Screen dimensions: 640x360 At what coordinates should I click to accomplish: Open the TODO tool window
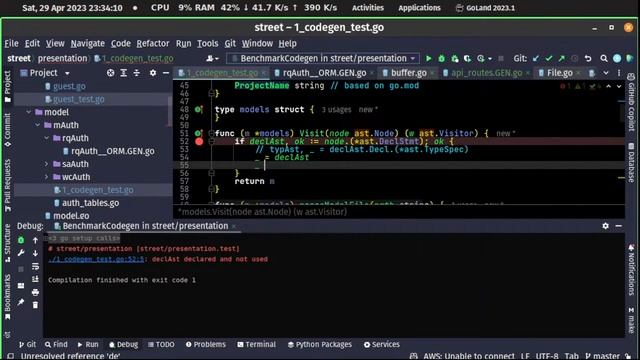point(161,344)
